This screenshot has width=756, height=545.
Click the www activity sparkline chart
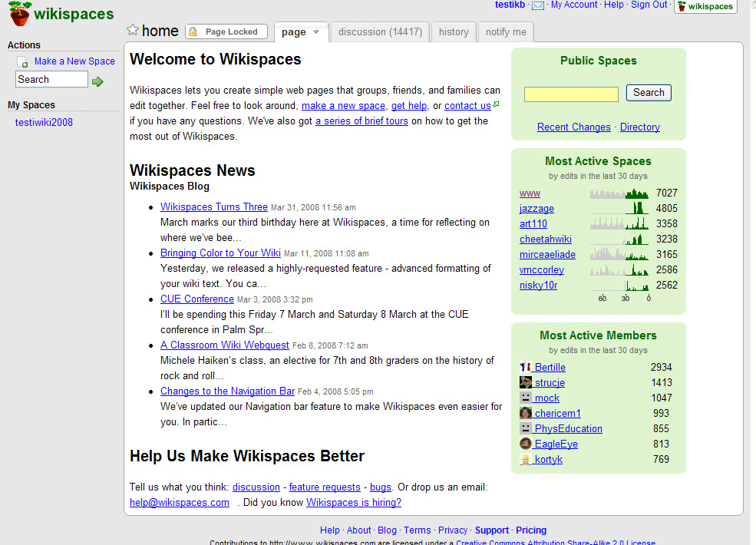coord(619,193)
